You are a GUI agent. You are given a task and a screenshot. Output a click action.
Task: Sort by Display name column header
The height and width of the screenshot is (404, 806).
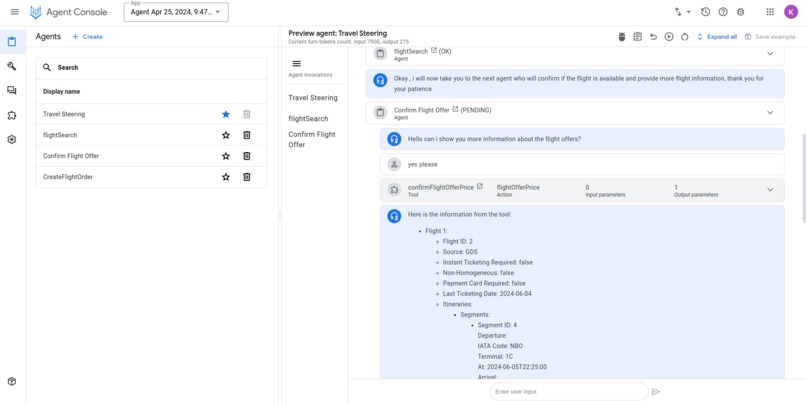[x=62, y=91]
